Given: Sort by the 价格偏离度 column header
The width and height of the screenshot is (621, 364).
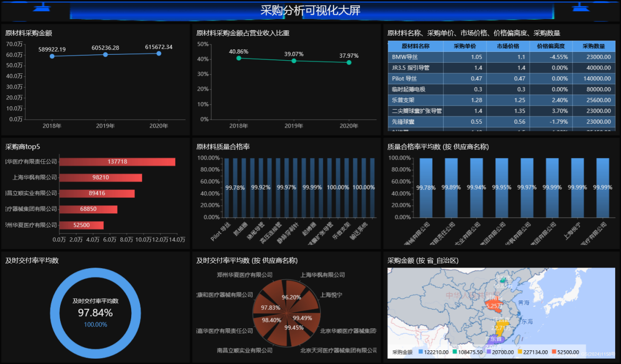Looking at the screenshot, I should pos(551,46).
